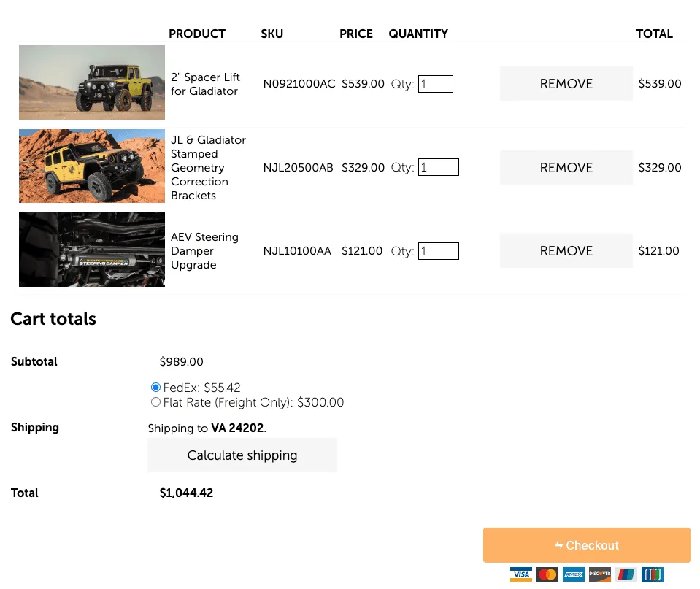Click the $539.00 row total

pos(660,83)
